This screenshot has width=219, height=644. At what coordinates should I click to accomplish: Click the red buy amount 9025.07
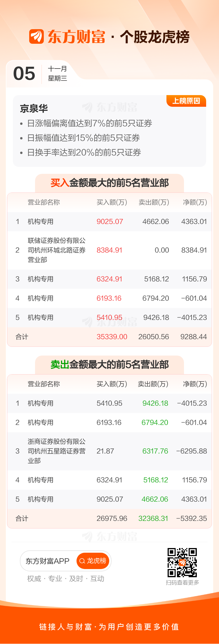[110, 221]
